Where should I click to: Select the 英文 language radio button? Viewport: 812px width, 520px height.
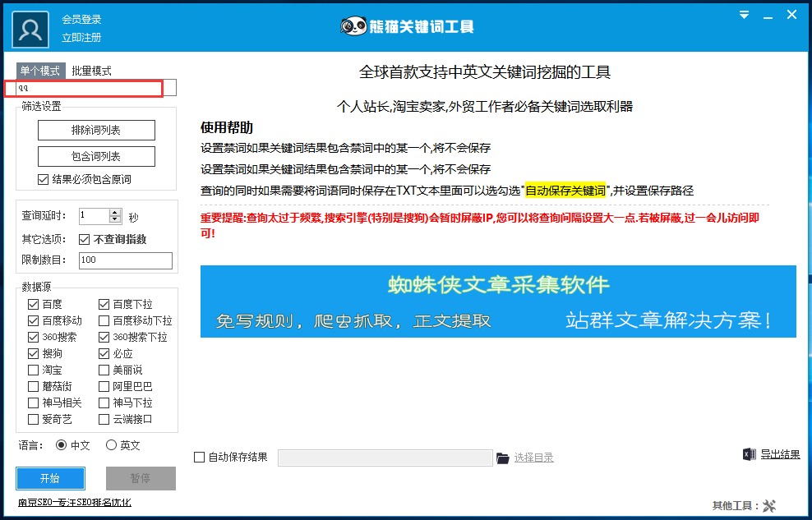point(111,445)
